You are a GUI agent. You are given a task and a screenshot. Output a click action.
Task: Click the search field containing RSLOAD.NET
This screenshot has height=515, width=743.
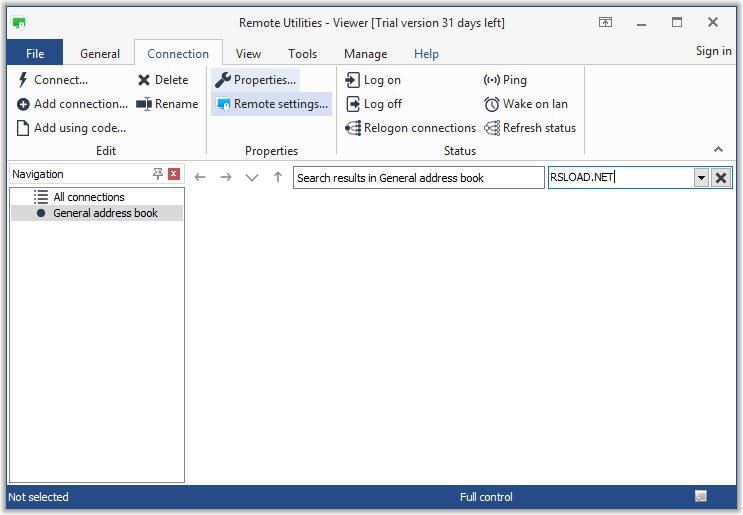621,178
